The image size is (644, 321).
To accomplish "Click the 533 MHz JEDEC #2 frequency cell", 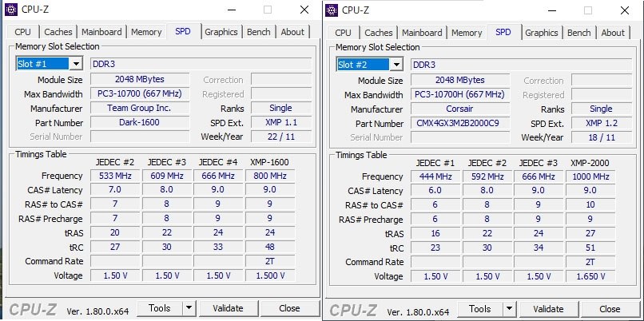I will 115,176.
